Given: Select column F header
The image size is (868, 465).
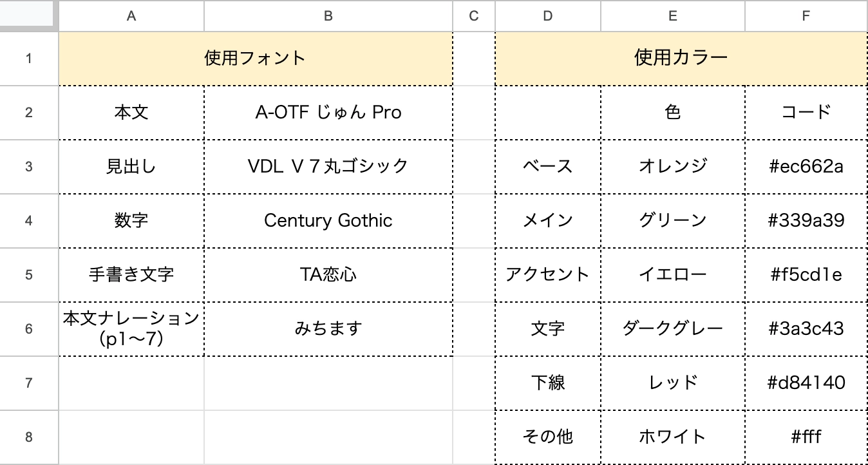Looking at the screenshot, I should click(806, 17).
